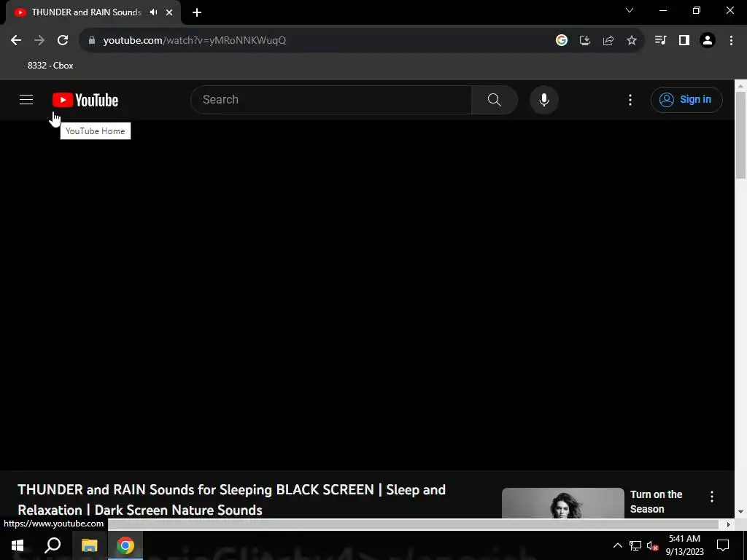The image size is (747, 560).
Task: Click the black video player area
Action: click(367, 295)
